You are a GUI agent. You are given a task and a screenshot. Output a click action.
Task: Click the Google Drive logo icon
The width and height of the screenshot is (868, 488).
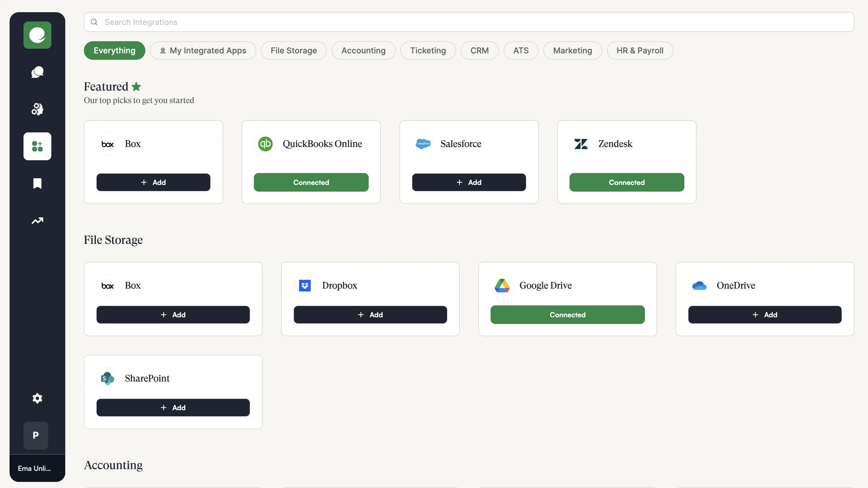click(502, 286)
